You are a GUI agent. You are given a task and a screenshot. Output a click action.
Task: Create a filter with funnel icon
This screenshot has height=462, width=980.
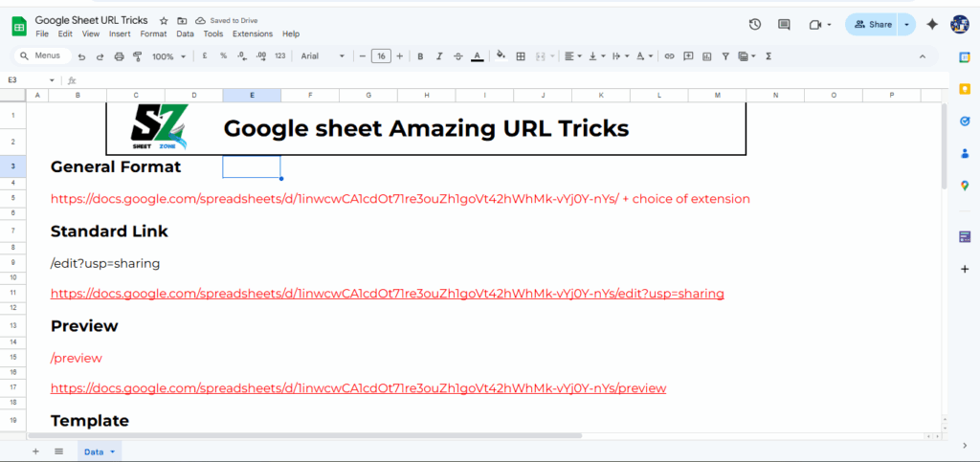725,56
